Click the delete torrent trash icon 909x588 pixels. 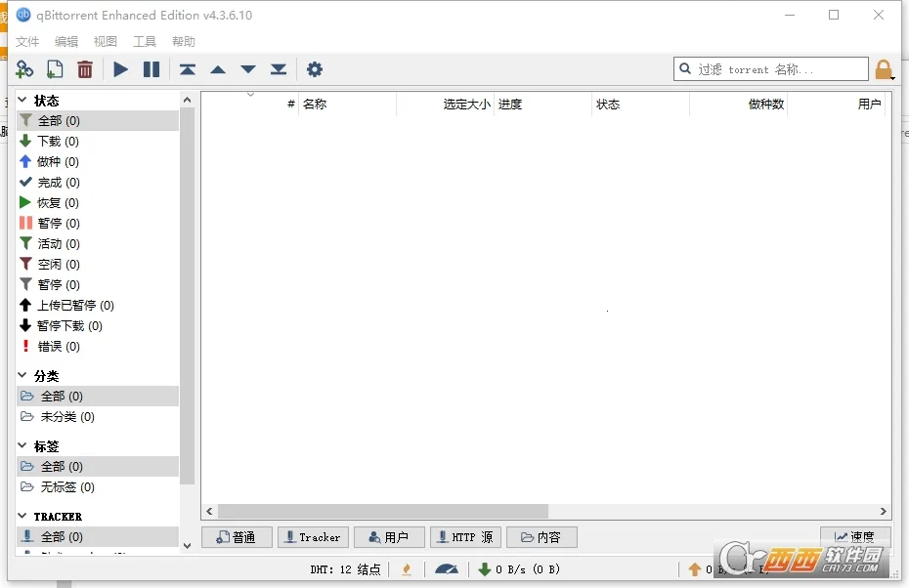coord(85,68)
